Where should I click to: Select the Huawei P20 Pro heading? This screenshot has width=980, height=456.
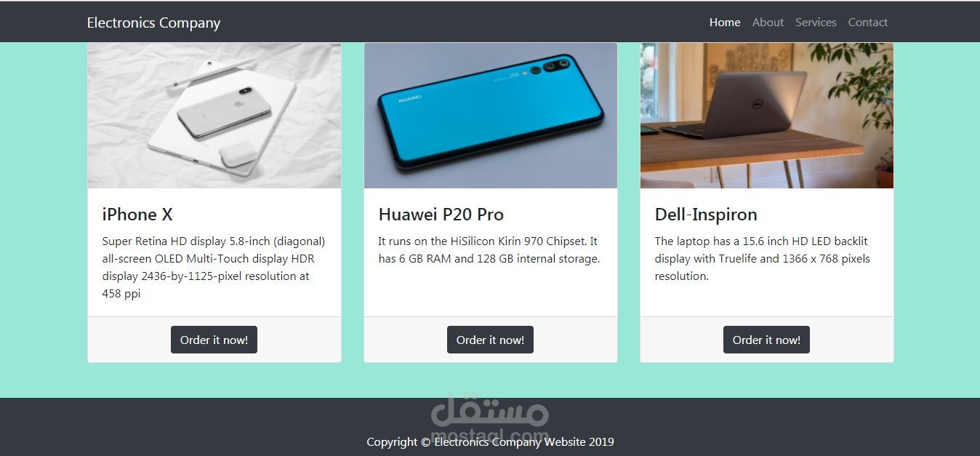441,215
